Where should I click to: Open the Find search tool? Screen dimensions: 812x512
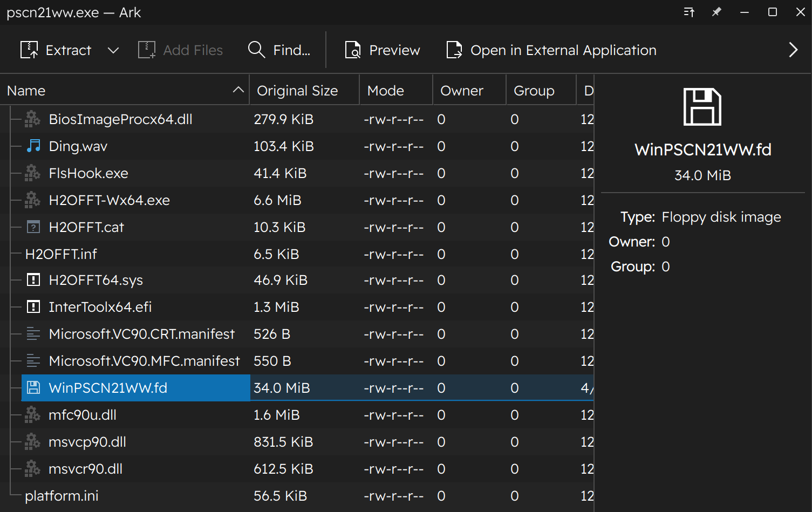pyautogui.click(x=279, y=50)
